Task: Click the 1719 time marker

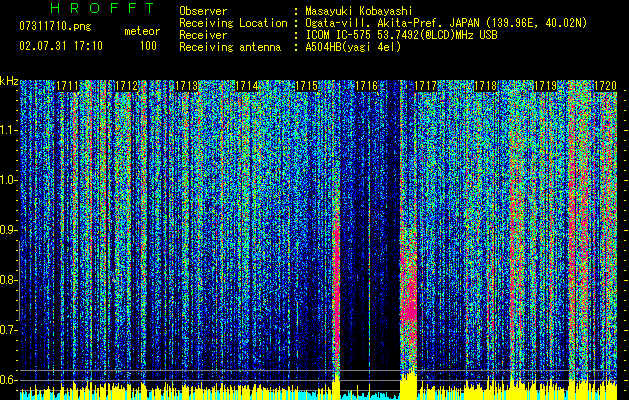Action: [545, 86]
